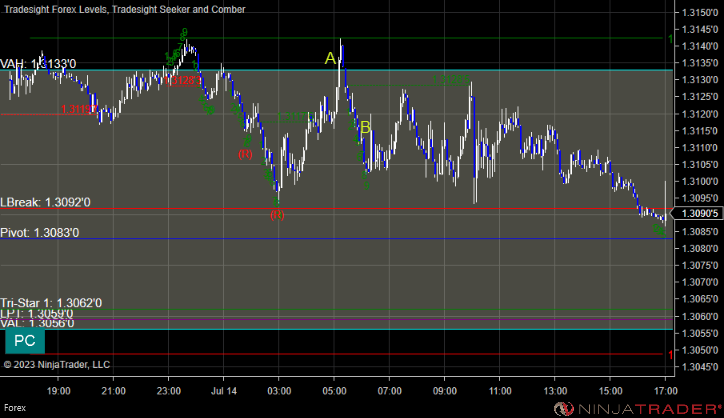724x418 pixels.
Task: Select the yellow A marker on chart
Action: [330, 59]
